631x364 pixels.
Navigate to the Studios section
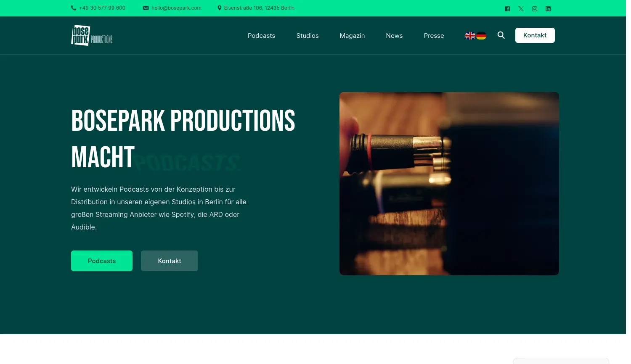[x=308, y=35]
